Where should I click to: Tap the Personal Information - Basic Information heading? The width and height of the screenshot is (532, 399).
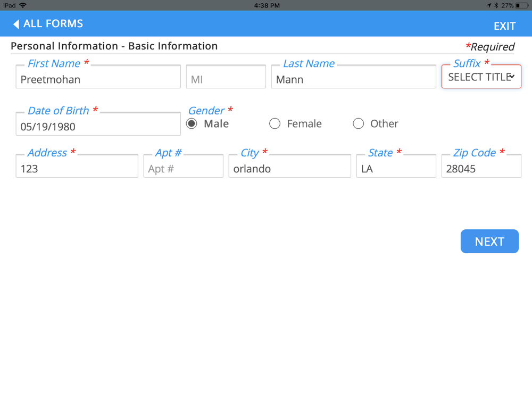click(114, 46)
